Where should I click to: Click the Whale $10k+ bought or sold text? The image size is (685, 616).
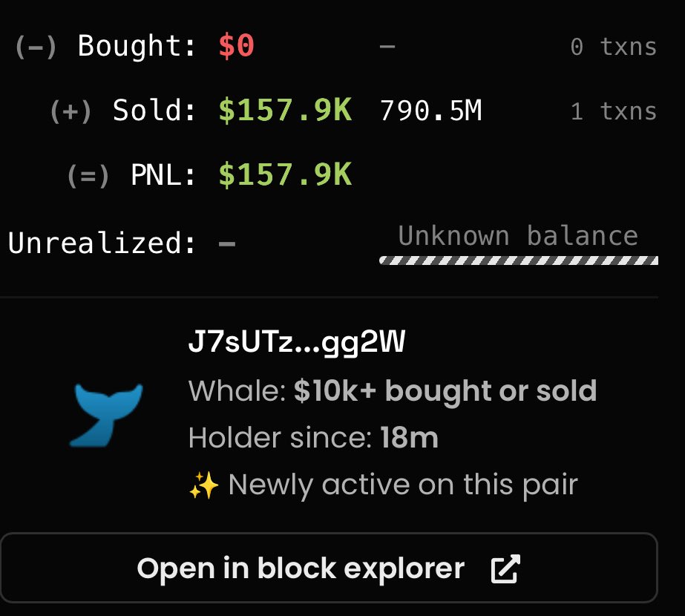tap(393, 391)
